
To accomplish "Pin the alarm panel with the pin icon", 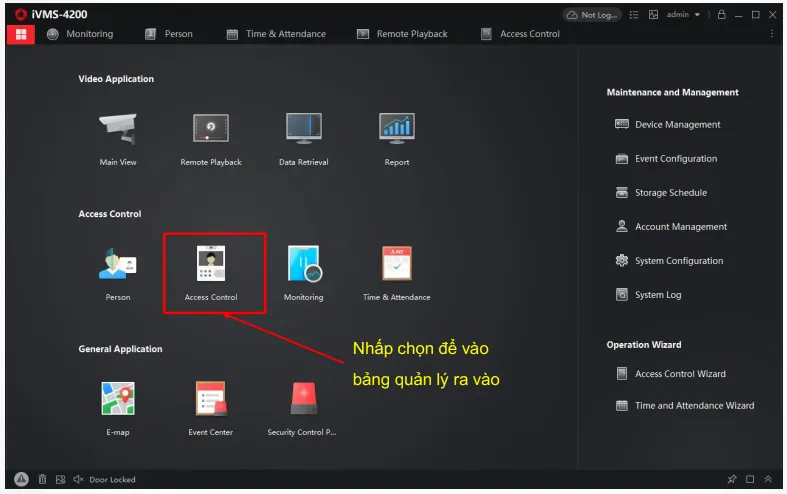I will pos(732,480).
